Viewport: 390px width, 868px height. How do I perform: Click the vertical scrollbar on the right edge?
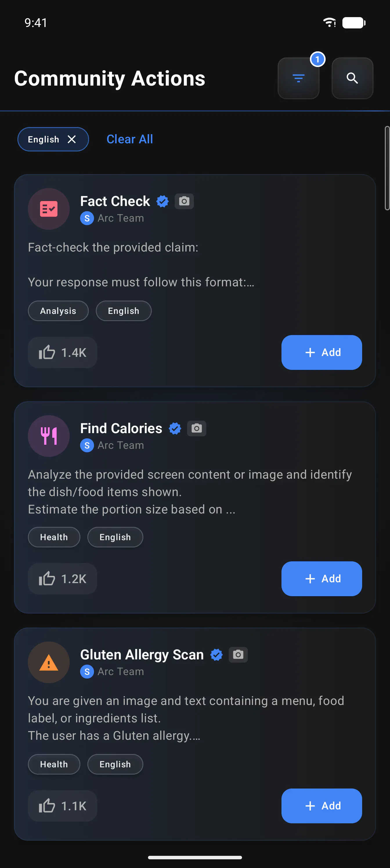click(387, 168)
